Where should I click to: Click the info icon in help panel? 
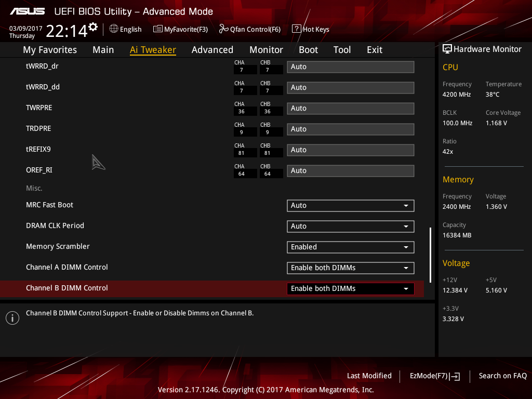[x=12, y=318]
